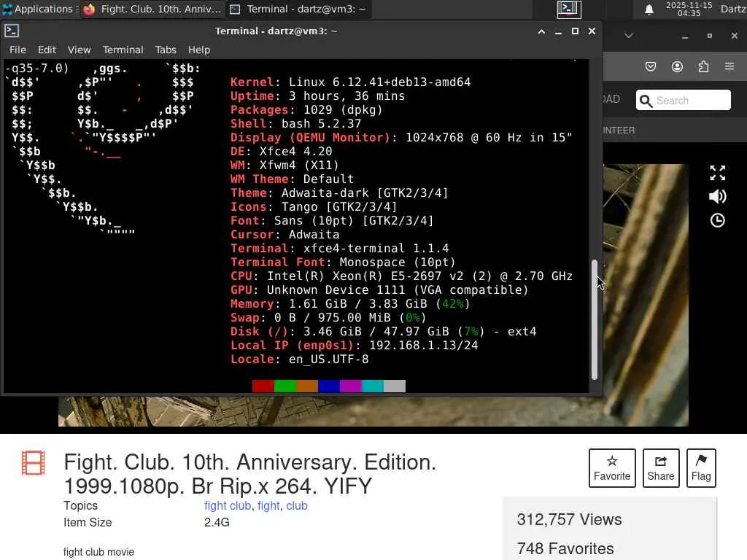
Task: Click the 748 Favorites statistic
Action: [x=565, y=548]
